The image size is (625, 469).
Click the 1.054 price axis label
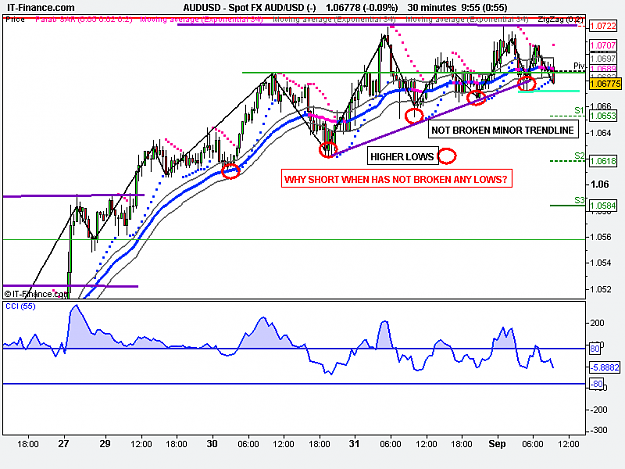601,263
